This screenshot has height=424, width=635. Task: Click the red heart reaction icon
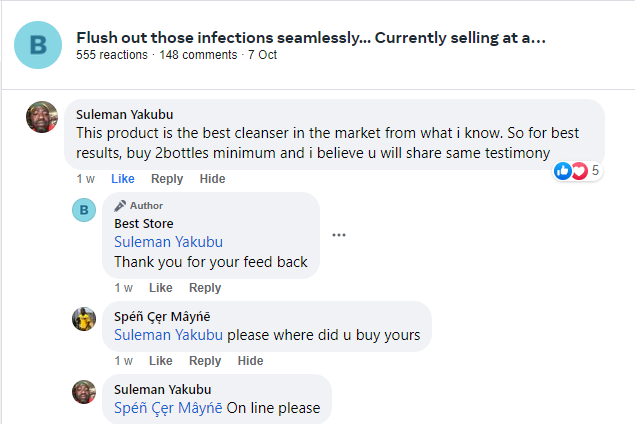click(578, 171)
